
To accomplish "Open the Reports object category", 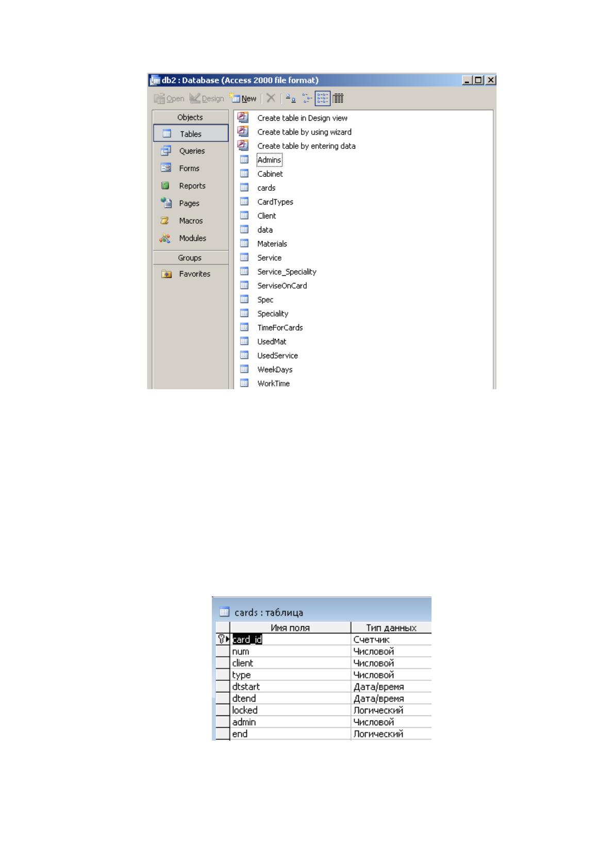I will pyautogui.click(x=191, y=186).
